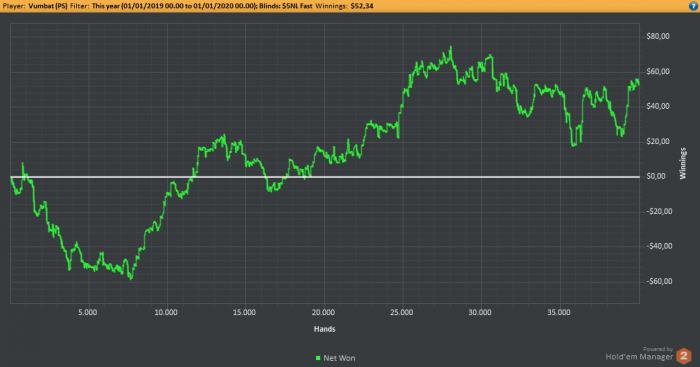Image resolution: width=700 pixels, height=367 pixels.
Task: Click the graph's peak near 28.000 hands
Action: point(451,47)
